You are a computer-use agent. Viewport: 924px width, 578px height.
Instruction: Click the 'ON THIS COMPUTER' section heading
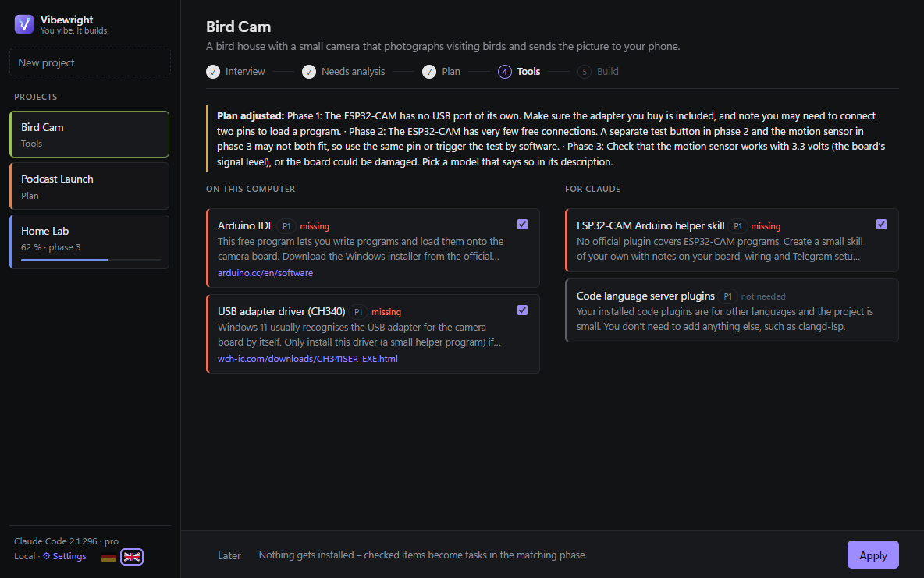(251, 189)
